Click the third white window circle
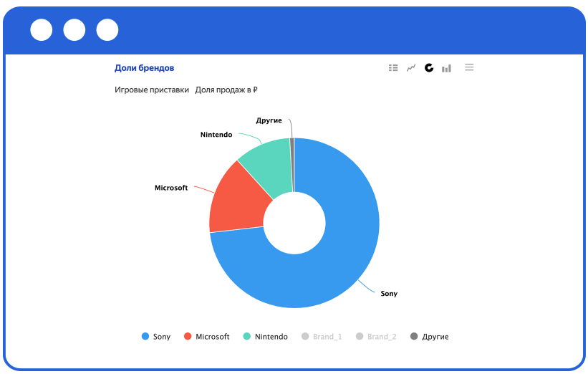588x374 pixels. tap(107, 30)
